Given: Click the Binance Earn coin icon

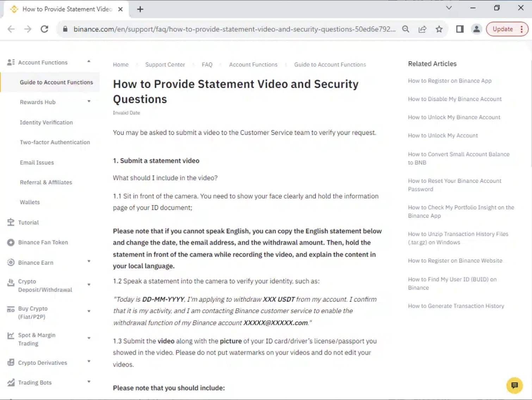Looking at the screenshot, I should 11,262.
